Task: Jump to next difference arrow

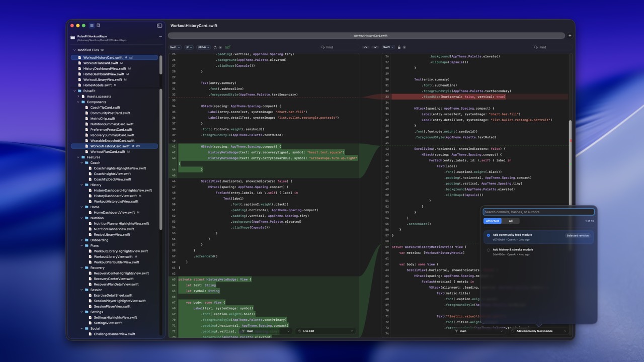Action: point(375,47)
